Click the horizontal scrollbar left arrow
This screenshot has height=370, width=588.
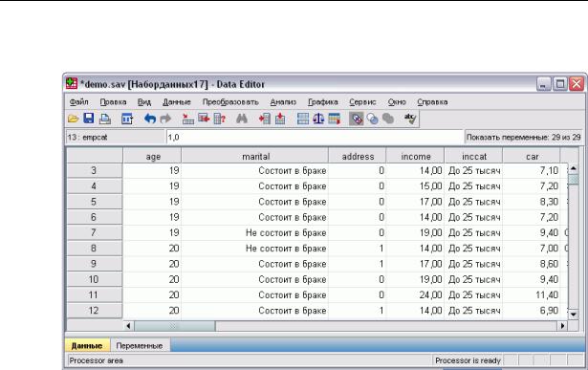128,326
